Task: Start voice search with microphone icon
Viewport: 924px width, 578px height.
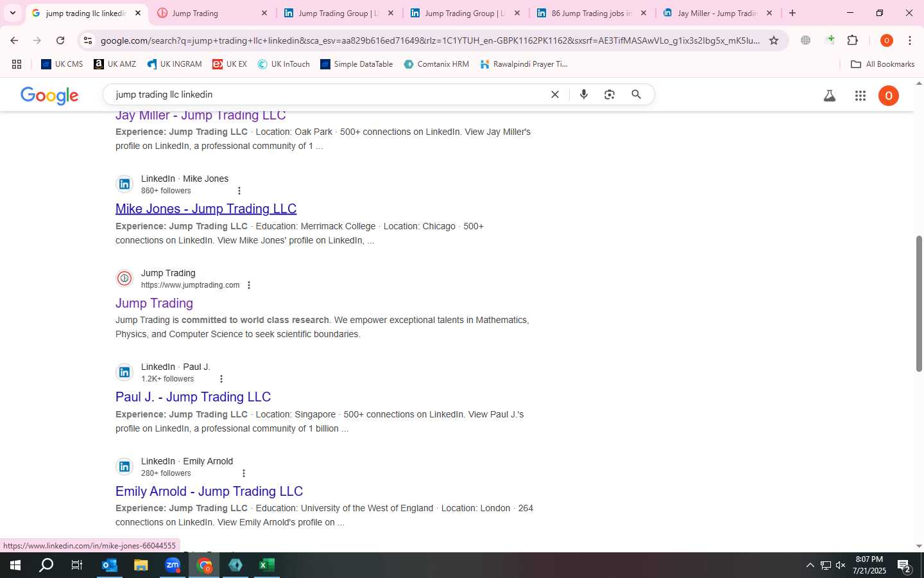Action: pos(584,94)
